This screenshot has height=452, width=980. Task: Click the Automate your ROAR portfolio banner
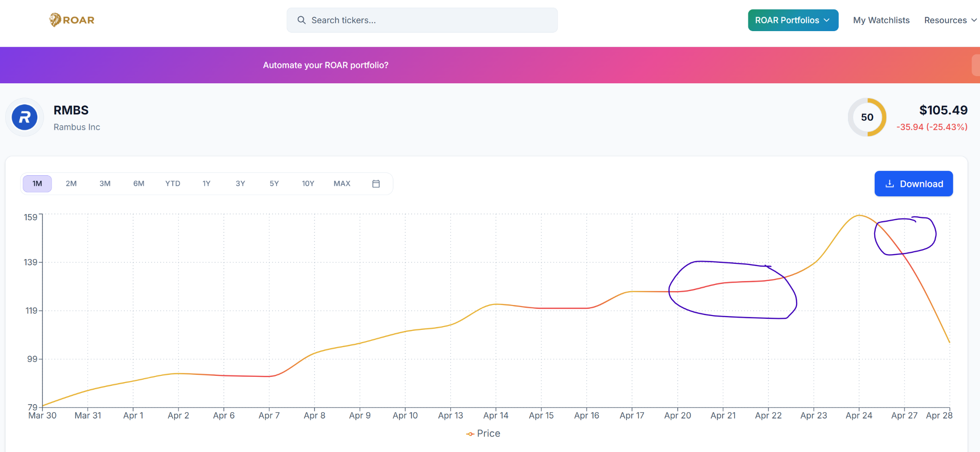pos(325,65)
